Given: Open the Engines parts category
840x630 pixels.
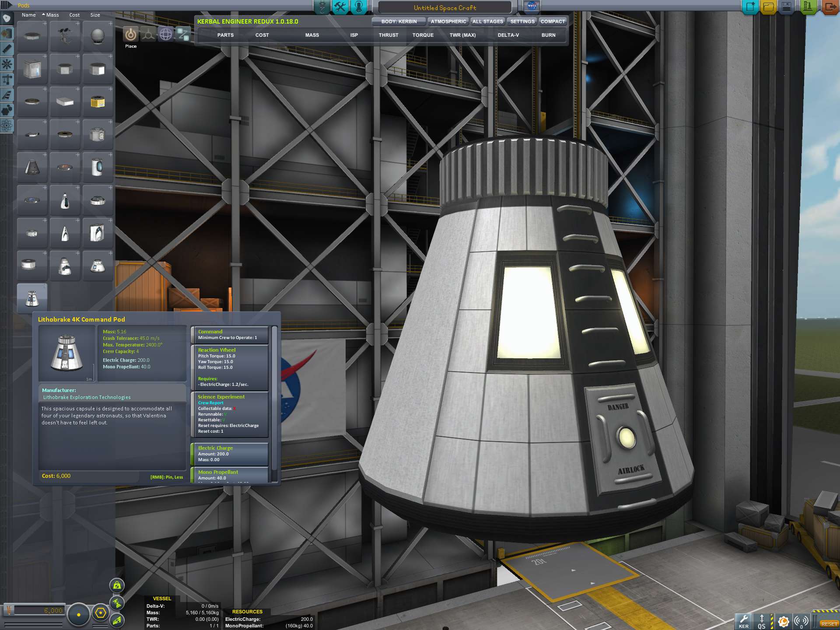Looking at the screenshot, I should tap(7, 49).
